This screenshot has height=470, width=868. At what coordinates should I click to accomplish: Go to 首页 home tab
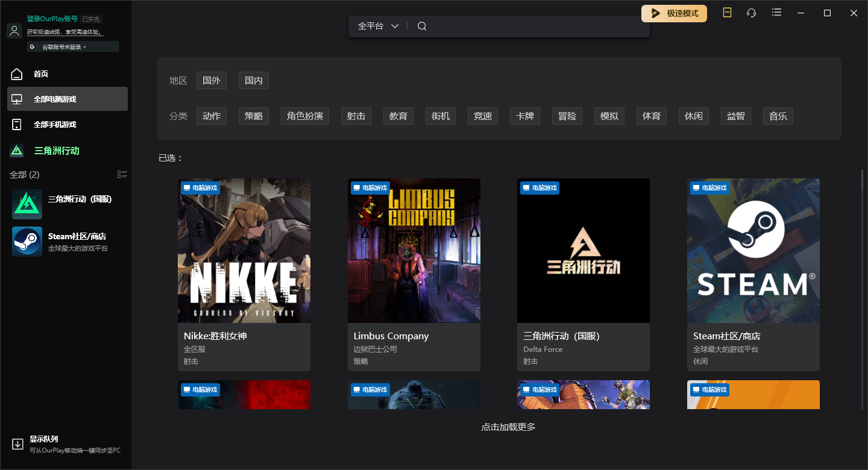click(40, 74)
